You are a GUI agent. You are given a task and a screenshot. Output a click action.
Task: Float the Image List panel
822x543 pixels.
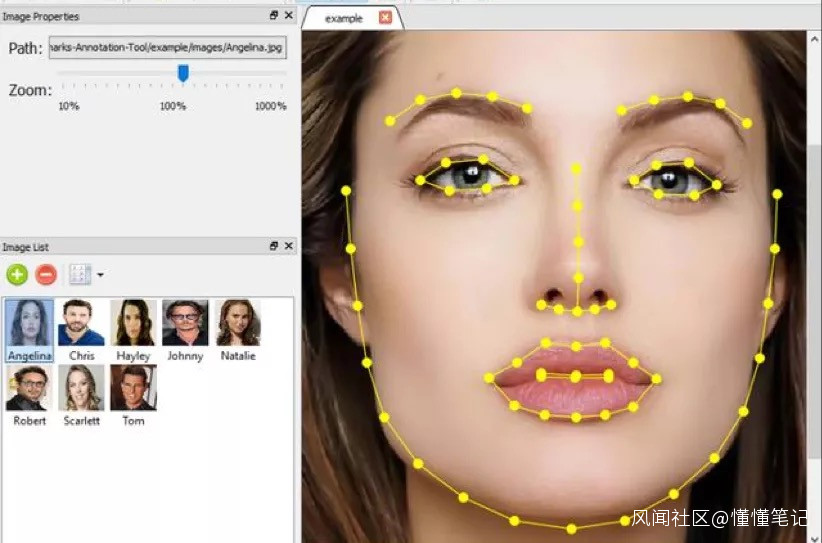[x=274, y=246]
